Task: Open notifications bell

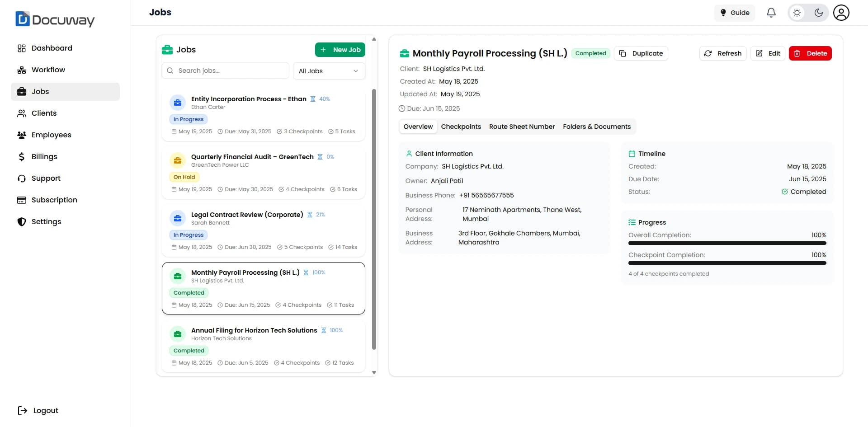Action: tap(771, 13)
